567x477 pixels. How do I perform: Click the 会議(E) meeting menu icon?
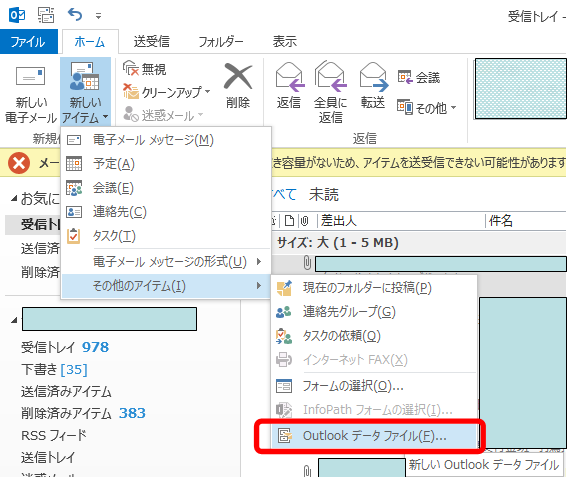74,188
